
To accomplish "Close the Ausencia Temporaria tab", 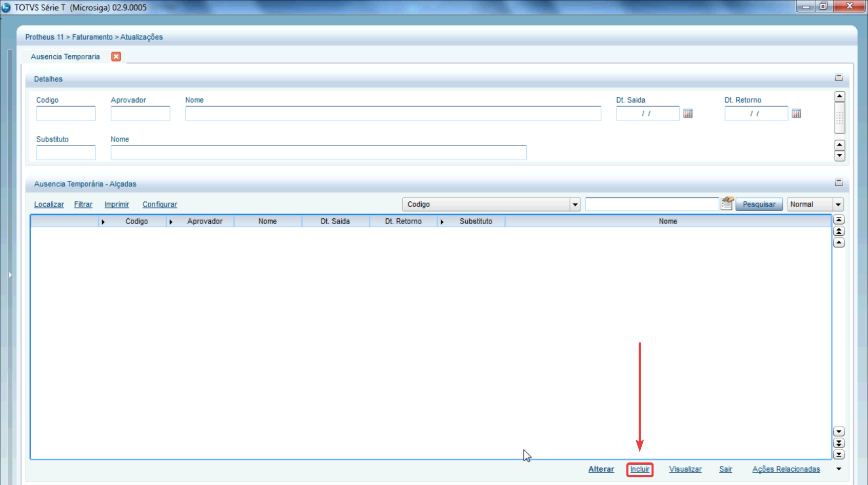I will coord(116,56).
